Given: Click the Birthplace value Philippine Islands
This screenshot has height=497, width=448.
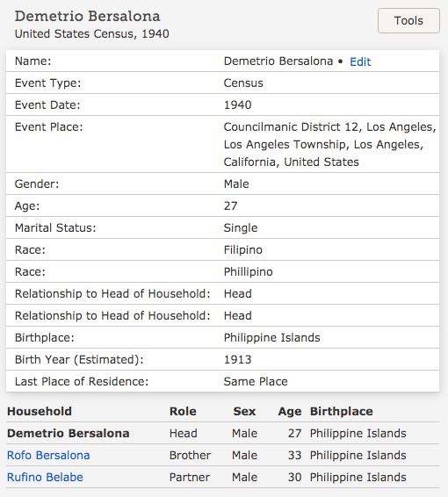Looking at the screenshot, I should [271, 337].
